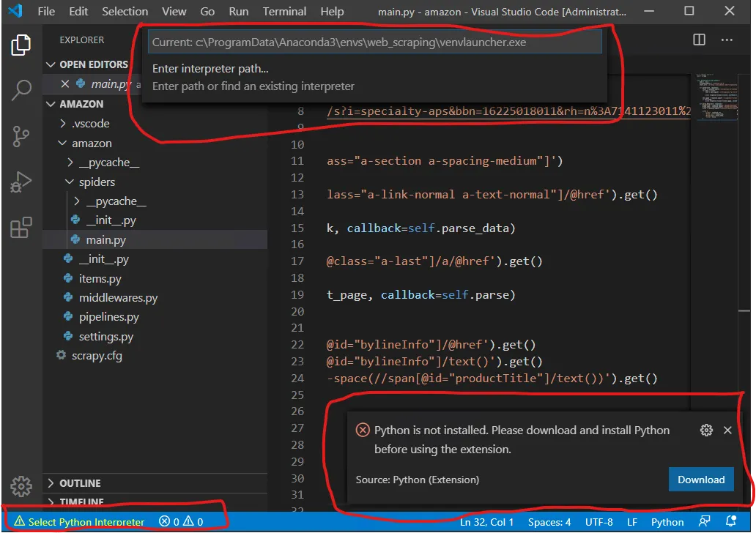Viewport: 756px width, 533px height.
Task: Click the notification settings gear icon
Action: pos(706,430)
